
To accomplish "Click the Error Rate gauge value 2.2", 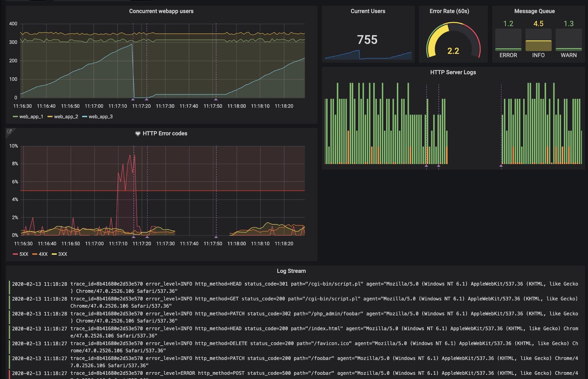I will 453,51.
